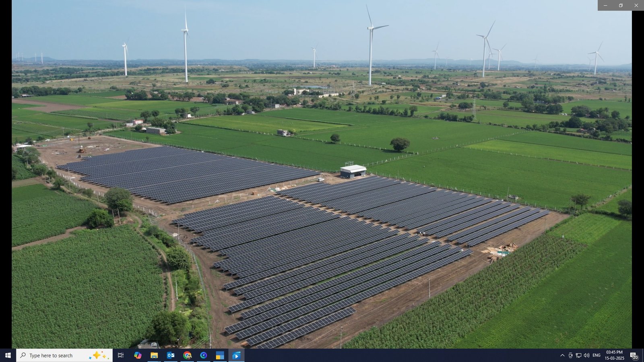Open the ENG language switcher

pyautogui.click(x=597, y=355)
